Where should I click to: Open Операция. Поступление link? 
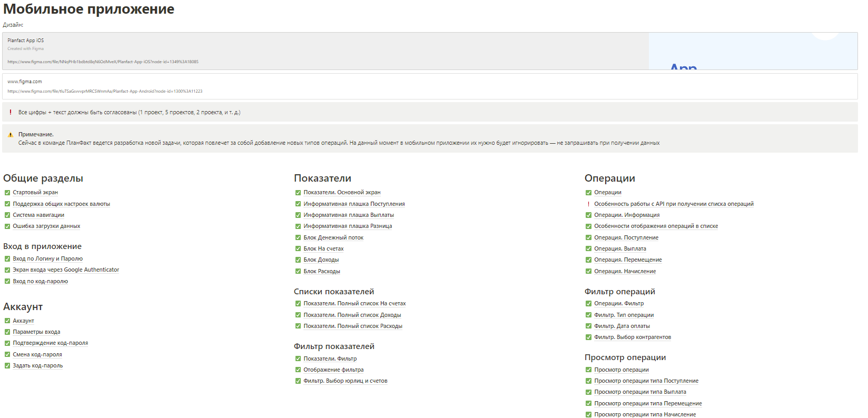click(626, 238)
